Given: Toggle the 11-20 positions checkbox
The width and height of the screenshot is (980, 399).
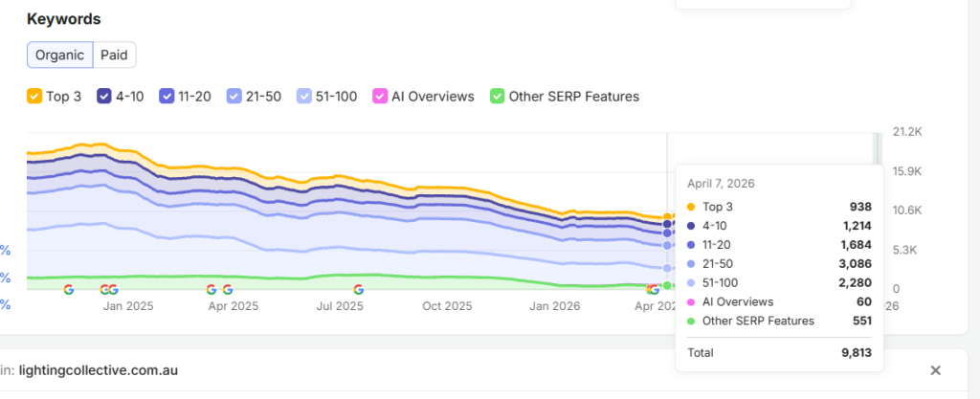Looking at the screenshot, I should click(167, 97).
